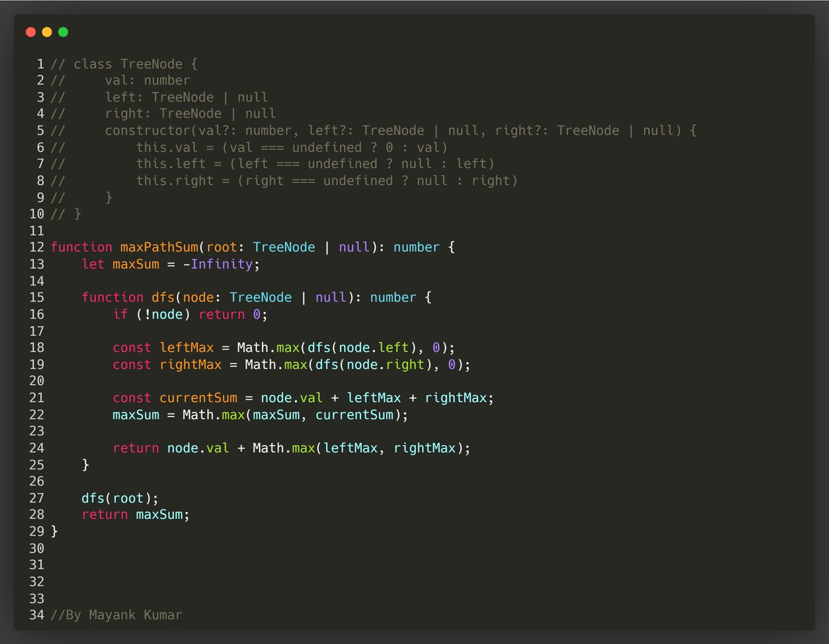
Task: Click the closing brace on line 29
Action: pos(55,531)
